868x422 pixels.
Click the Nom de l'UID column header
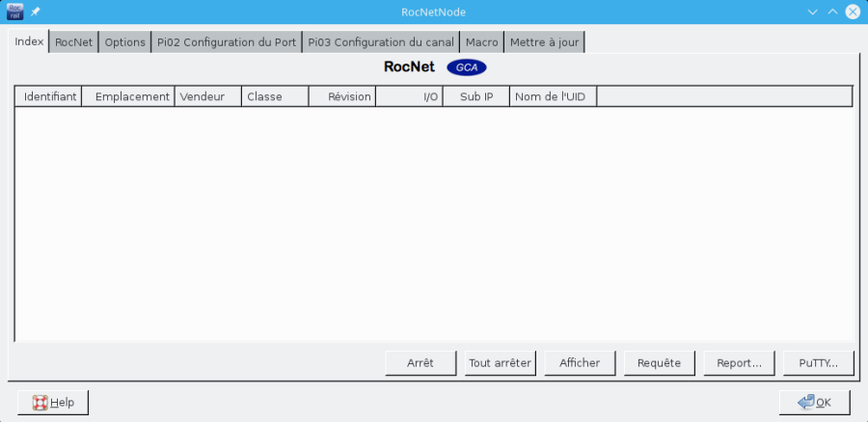tap(555, 97)
